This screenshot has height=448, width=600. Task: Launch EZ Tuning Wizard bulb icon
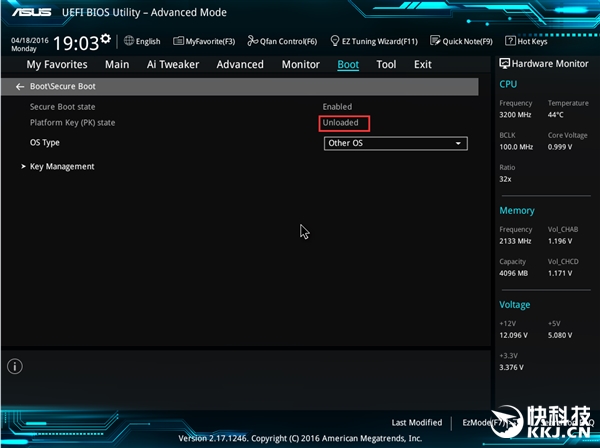pyautogui.click(x=334, y=42)
